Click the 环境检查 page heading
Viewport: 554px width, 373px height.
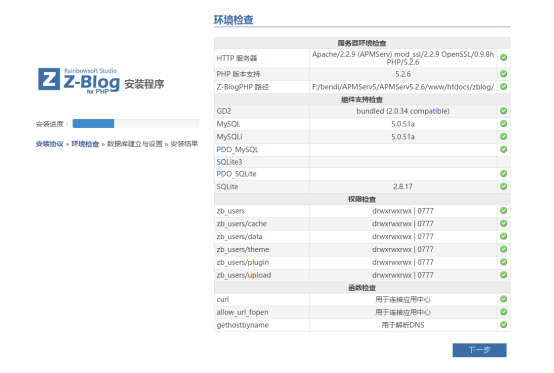point(233,20)
